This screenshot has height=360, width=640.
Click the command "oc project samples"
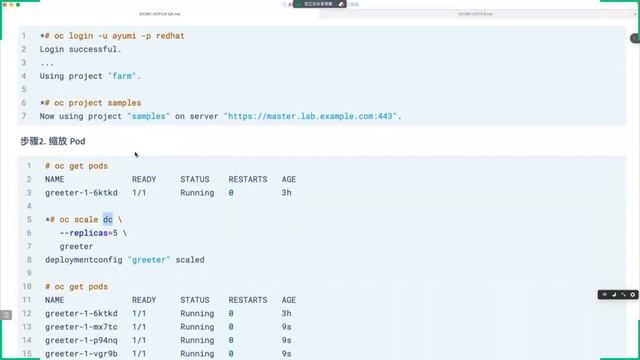pos(98,103)
